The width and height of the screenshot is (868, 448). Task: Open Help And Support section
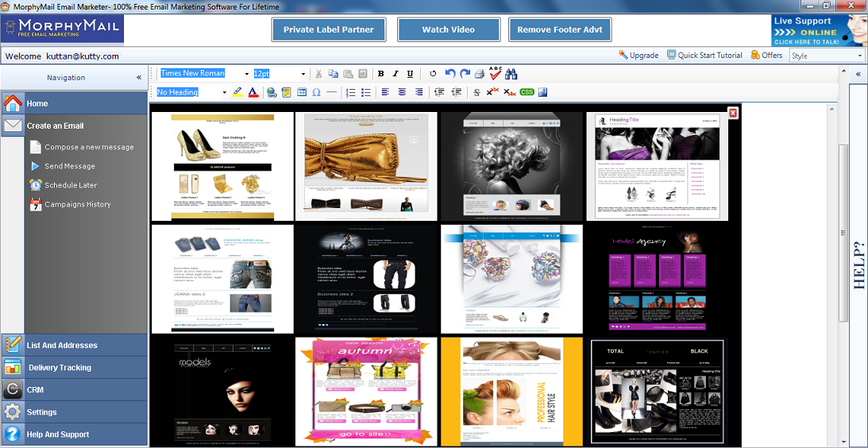74,434
